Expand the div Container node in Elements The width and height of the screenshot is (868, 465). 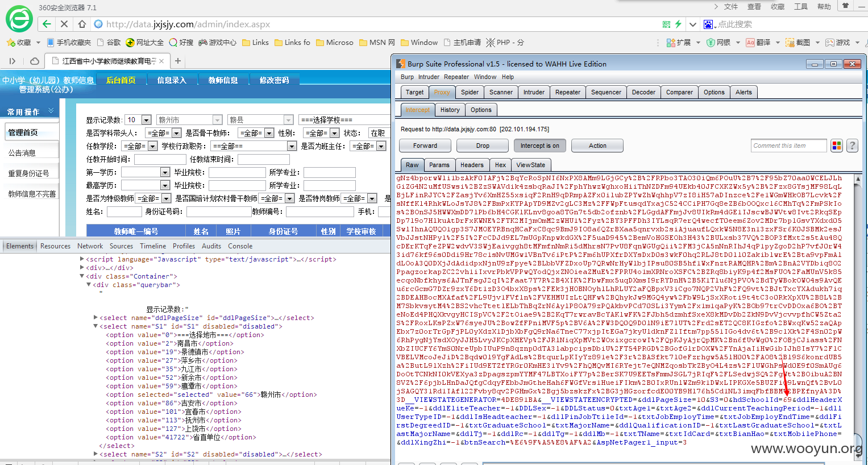(x=82, y=276)
